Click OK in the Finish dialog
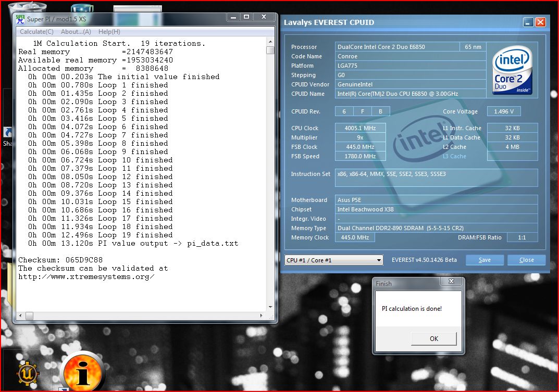The image size is (559, 392). pos(433,338)
